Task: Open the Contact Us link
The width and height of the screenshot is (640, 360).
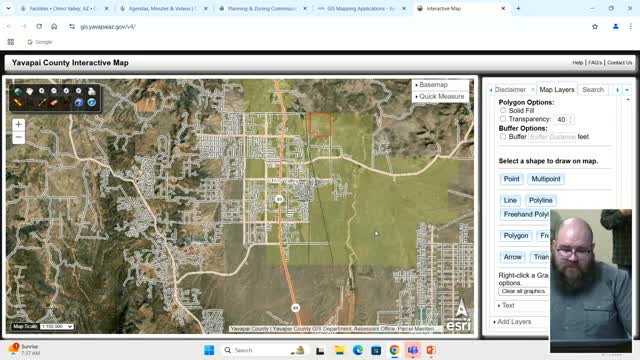Action: tap(619, 62)
